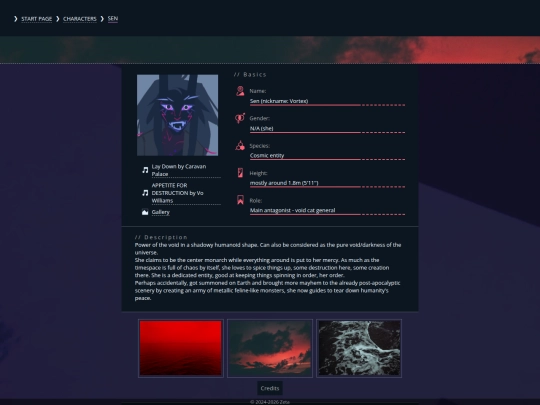Go to Start Page breadcrumb
The width and height of the screenshot is (540, 405).
pyautogui.click(x=37, y=19)
